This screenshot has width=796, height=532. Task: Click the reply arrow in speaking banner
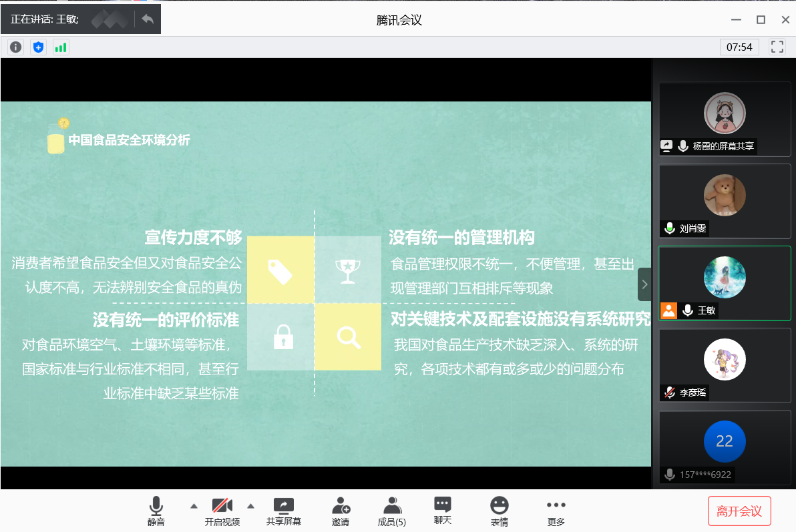click(148, 19)
